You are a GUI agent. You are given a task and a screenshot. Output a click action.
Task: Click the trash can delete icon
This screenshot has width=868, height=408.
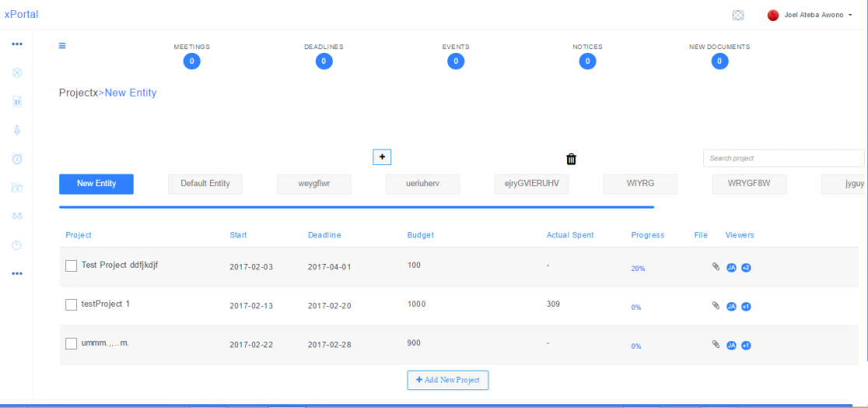(572, 159)
